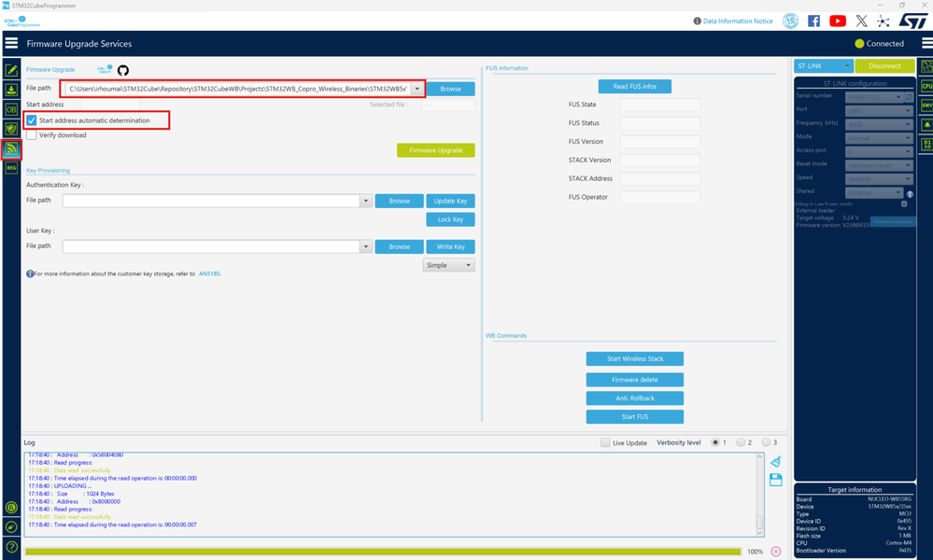Click the log panel vertical scrollbar

click(x=760, y=495)
